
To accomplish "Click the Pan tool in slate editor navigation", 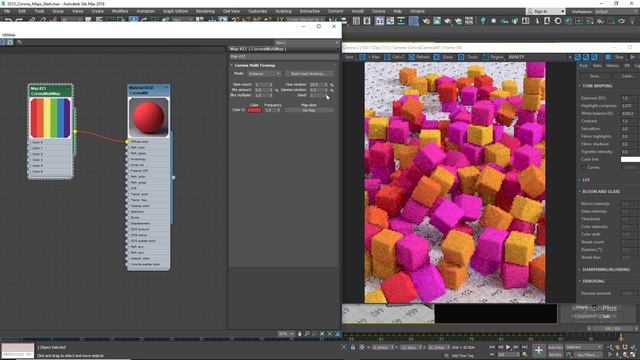I will (x=299, y=334).
